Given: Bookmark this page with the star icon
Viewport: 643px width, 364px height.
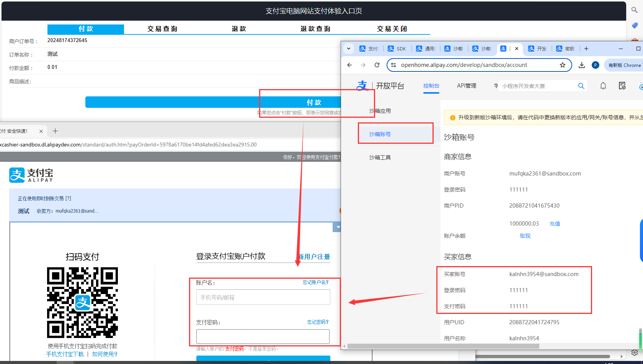Looking at the screenshot, I should tap(563, 65).
